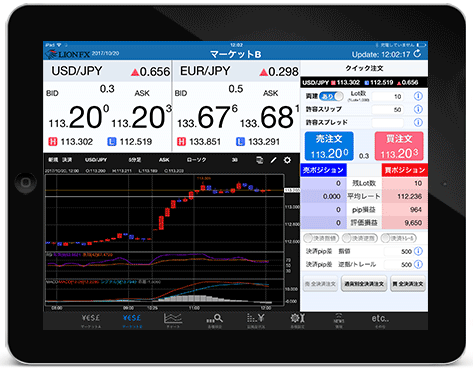The height and width of the screenshot is (372, 473).
Task: Open the magnifier search tab in bottom bar
Action: click(215, 321)
